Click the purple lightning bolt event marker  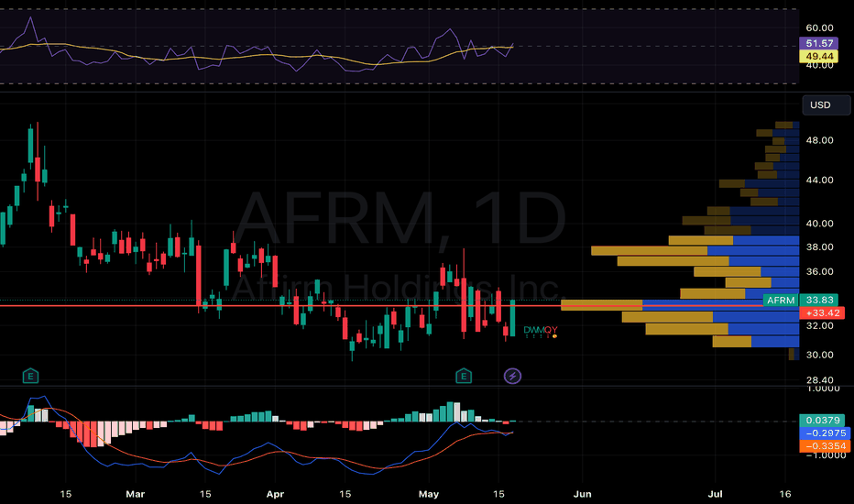(512, 376)
